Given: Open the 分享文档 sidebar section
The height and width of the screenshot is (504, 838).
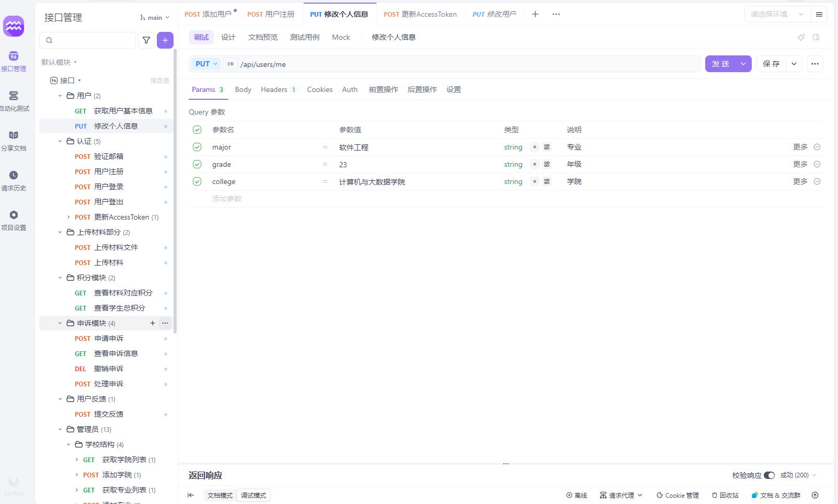Looking at the screenshot, I should (x=14, y=141).
